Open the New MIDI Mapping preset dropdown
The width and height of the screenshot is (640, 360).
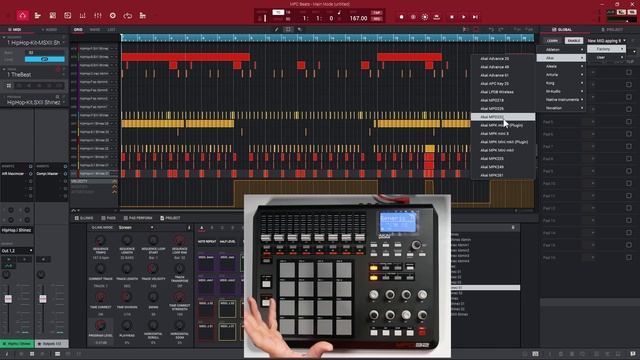point(606,41)
